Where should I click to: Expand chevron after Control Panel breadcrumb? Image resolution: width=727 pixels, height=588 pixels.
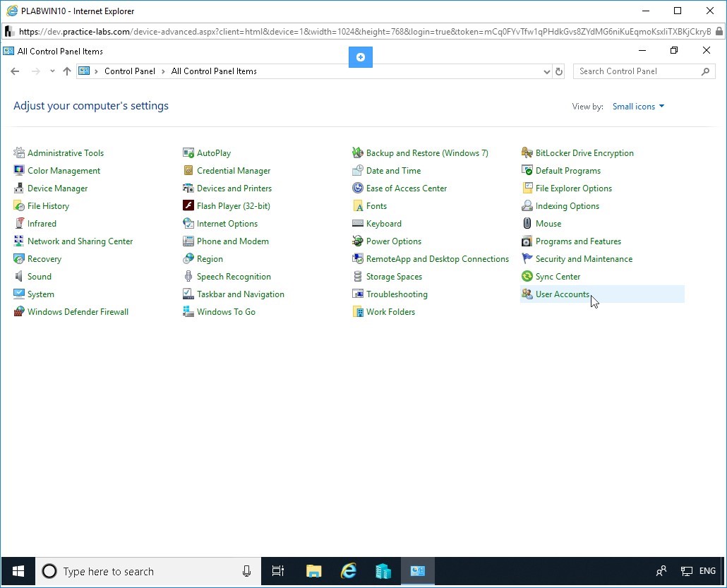tap(163, 71)
